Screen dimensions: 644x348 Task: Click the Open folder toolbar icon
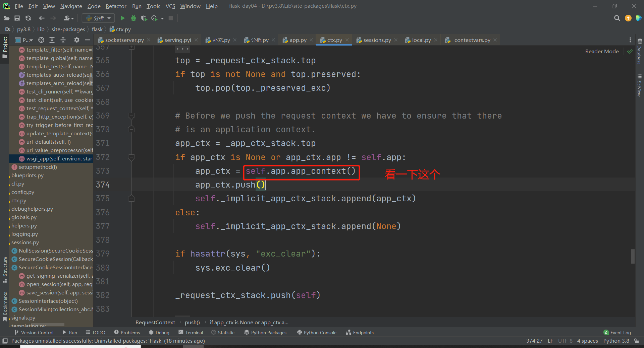(7, 18)
